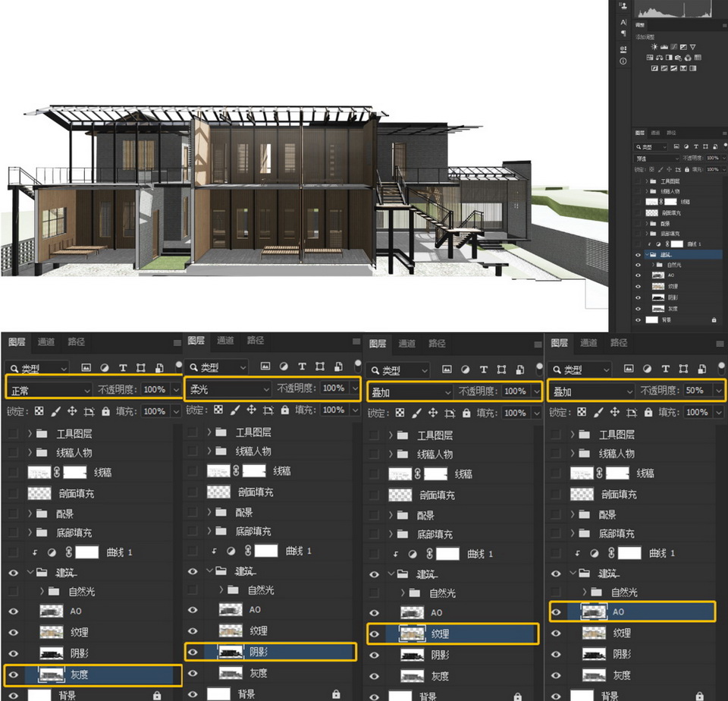Add a Photo Filter adjustment (camera icon)

pyautogui.click(x=678, y=58)
